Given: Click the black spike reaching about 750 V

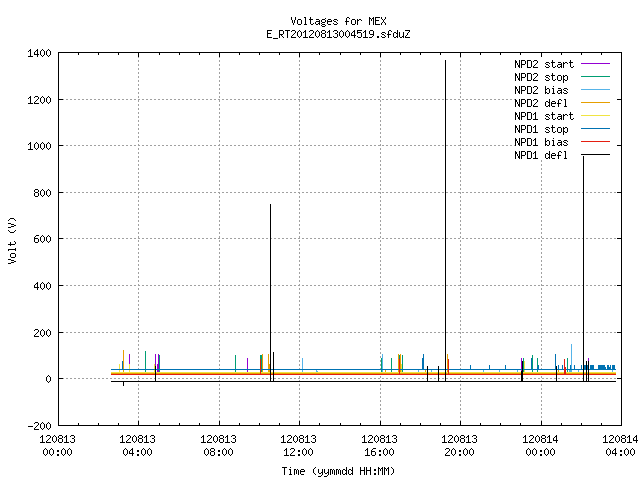Looking at the screenshot, I should (x=270, y=293).
